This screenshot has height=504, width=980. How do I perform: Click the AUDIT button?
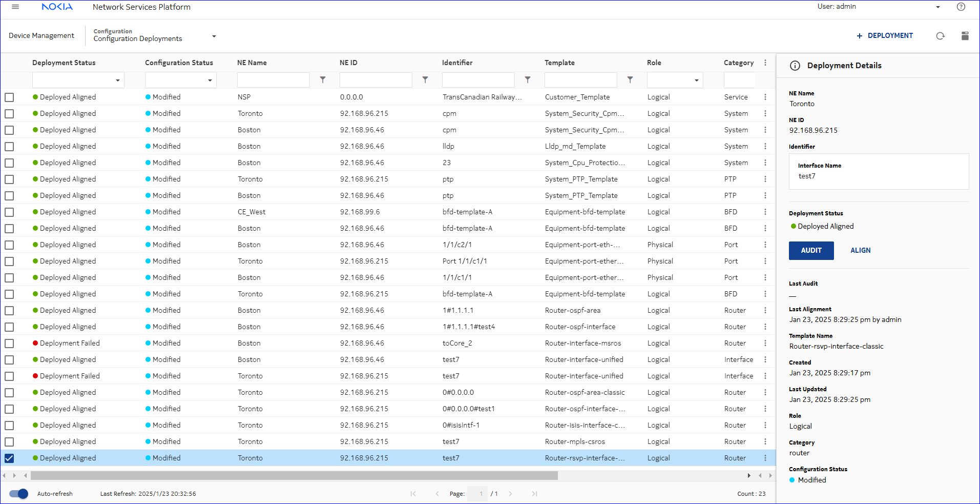point(811,251)
